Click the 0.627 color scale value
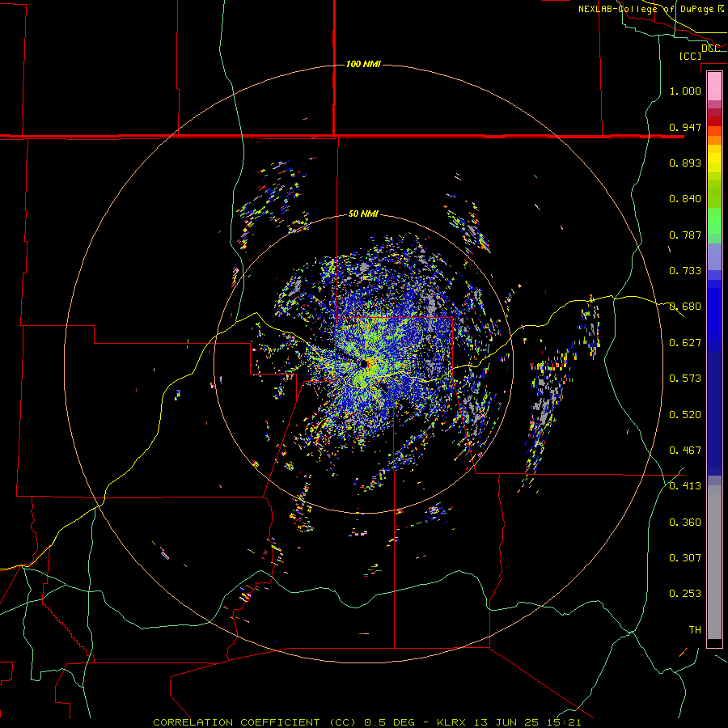 [x=685, y=343]
